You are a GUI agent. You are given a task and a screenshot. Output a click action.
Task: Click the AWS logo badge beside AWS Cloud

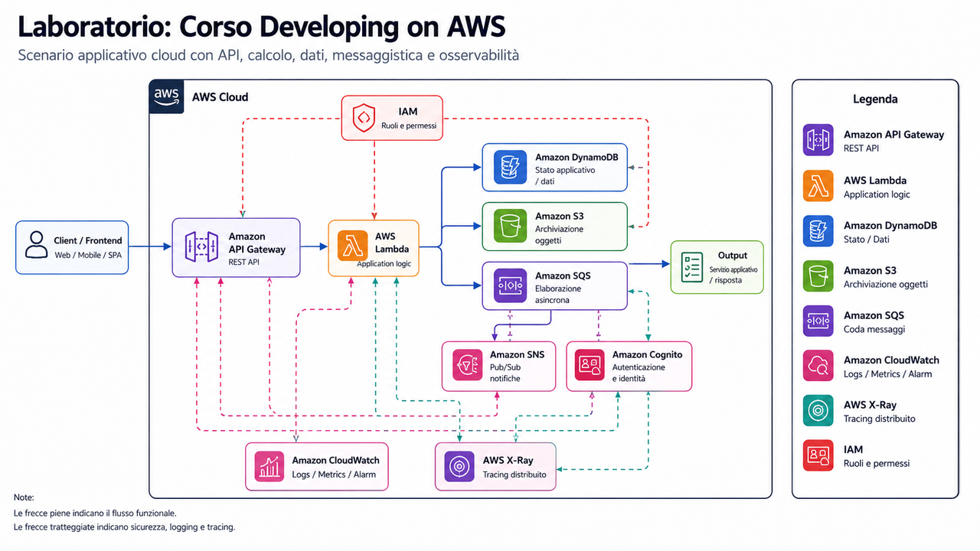point(166,97)
